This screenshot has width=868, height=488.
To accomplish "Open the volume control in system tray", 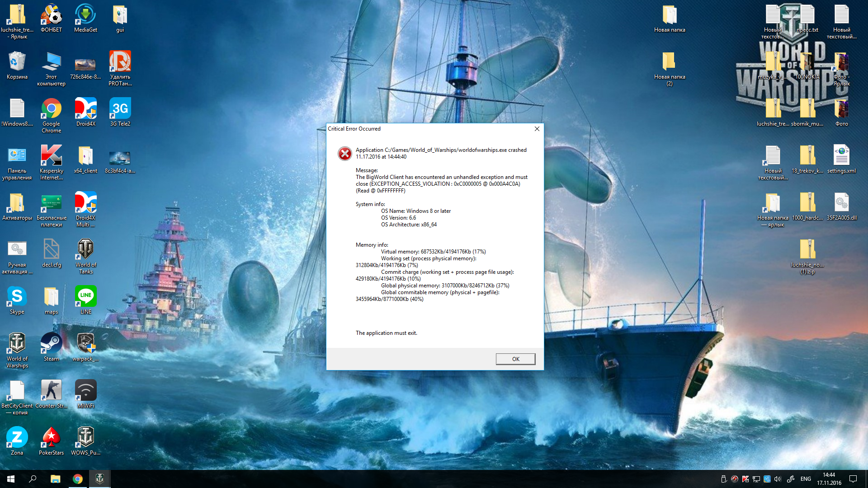I will (x=778, y=479).
